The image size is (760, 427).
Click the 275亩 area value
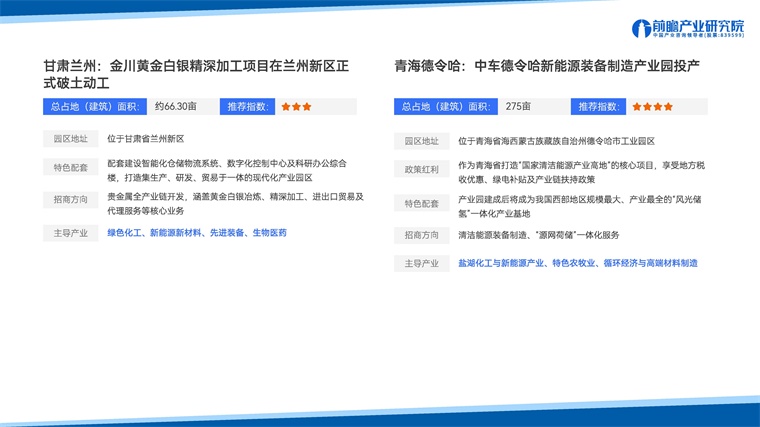click(x=518, y=106)
